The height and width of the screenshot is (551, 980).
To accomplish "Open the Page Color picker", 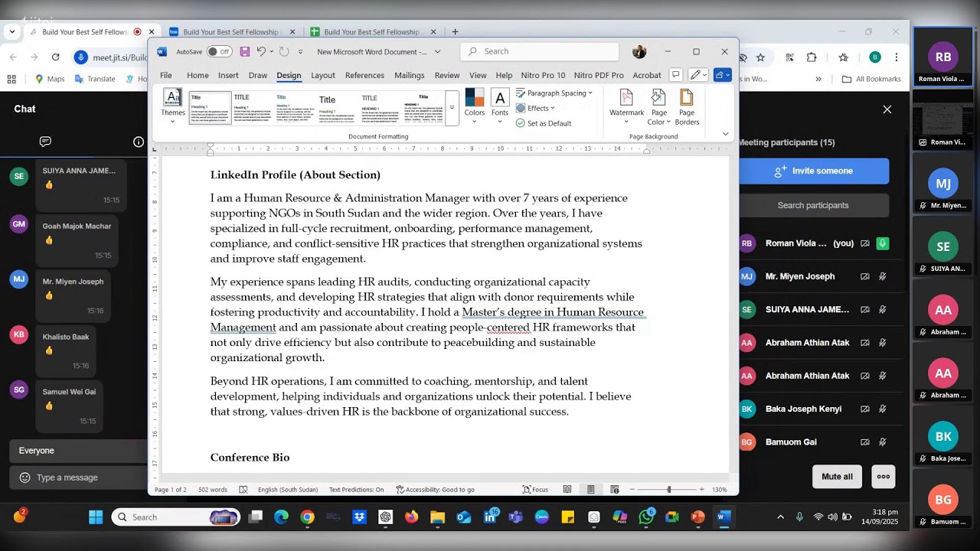I will pyautogui.click(x=658, y=107).
